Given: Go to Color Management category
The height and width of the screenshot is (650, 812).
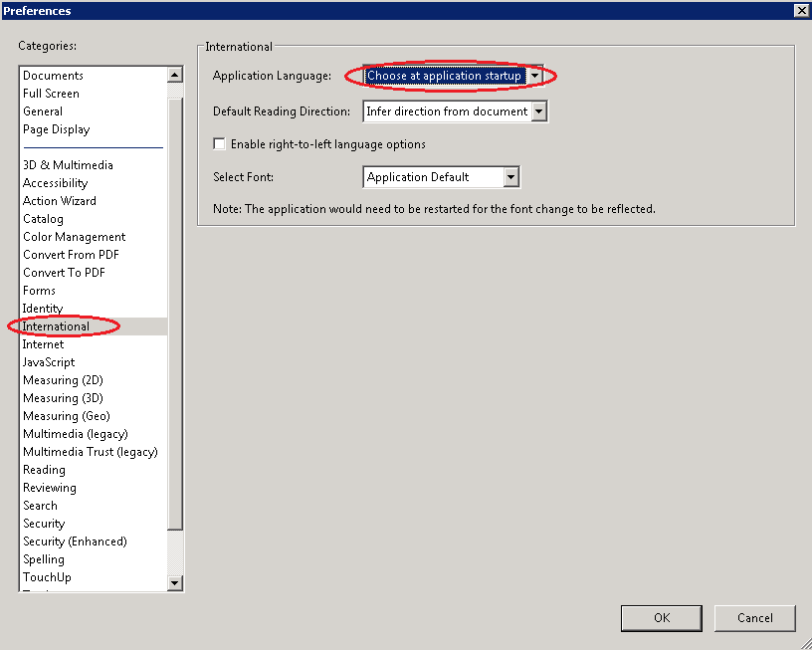Looking at the screenshot, I should [x=74, y=237].
